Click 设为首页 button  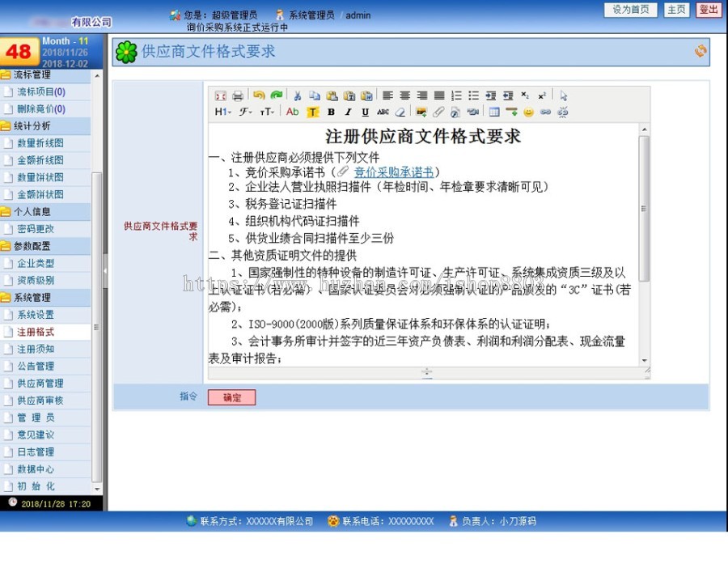pos(630,9)
